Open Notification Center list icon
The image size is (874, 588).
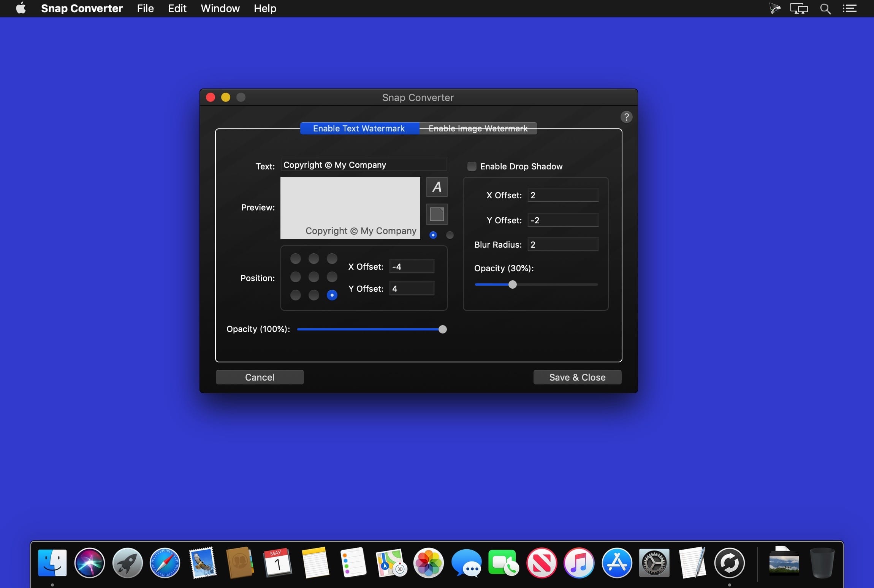[849, 8]
